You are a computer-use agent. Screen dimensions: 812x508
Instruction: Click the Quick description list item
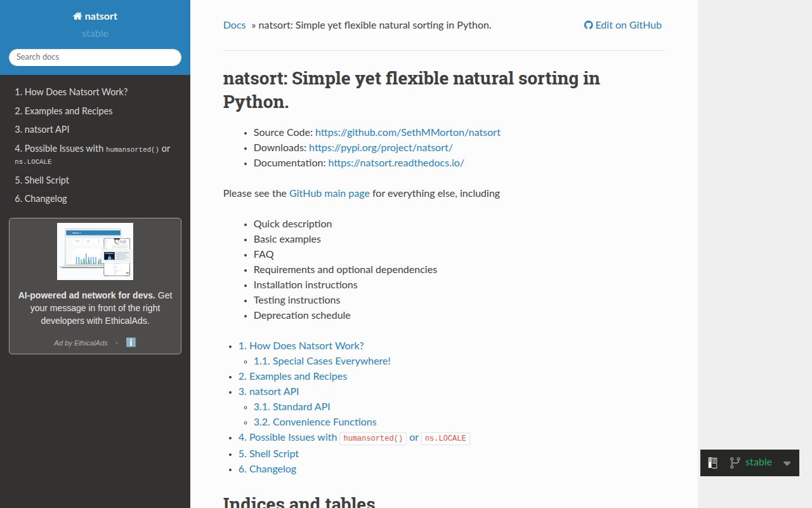(x=293, y=224)
